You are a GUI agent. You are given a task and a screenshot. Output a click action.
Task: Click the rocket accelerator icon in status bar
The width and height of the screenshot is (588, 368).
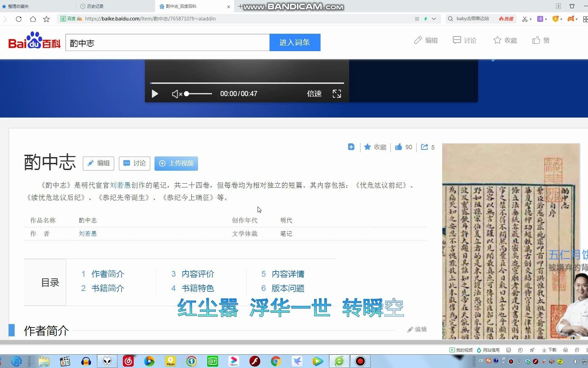click(532, 350)
